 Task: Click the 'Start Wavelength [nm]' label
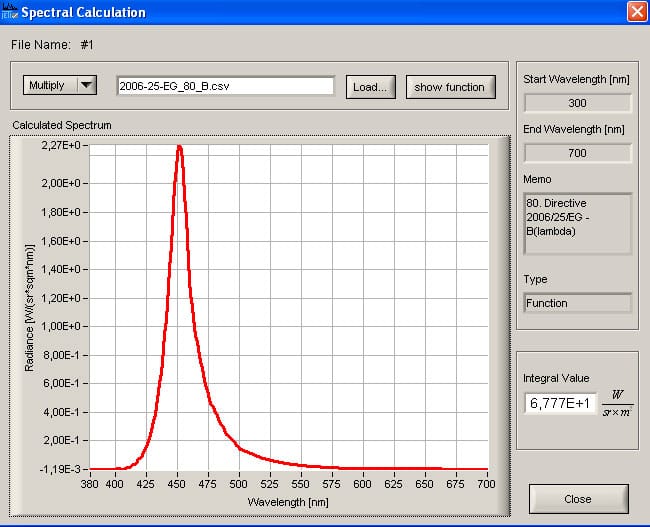pos(576,79)
